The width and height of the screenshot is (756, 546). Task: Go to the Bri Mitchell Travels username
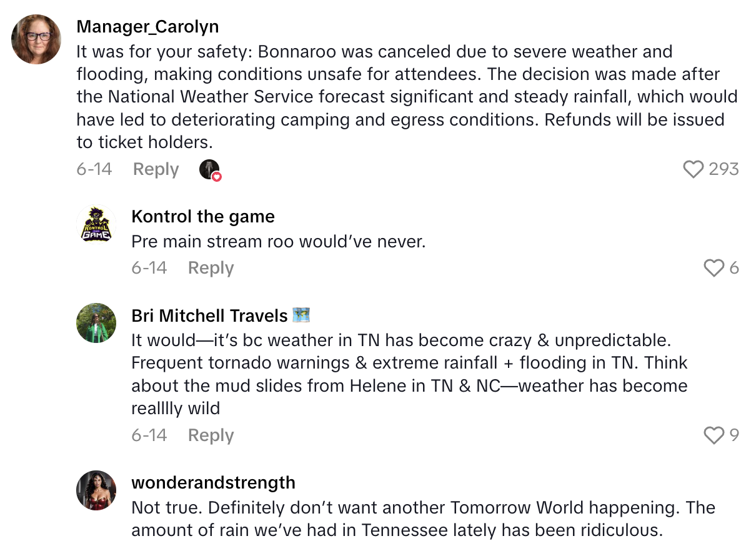[x=209, y=315]
